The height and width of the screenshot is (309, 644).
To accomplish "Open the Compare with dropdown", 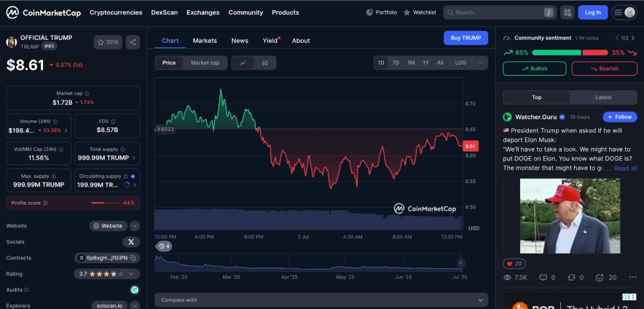I will 321,300.
